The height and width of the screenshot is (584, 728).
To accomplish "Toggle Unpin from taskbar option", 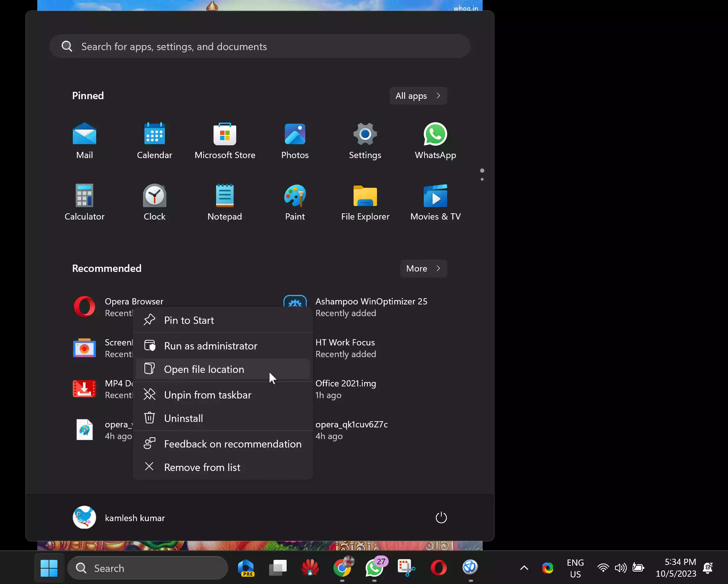I will tap(208, 394).
